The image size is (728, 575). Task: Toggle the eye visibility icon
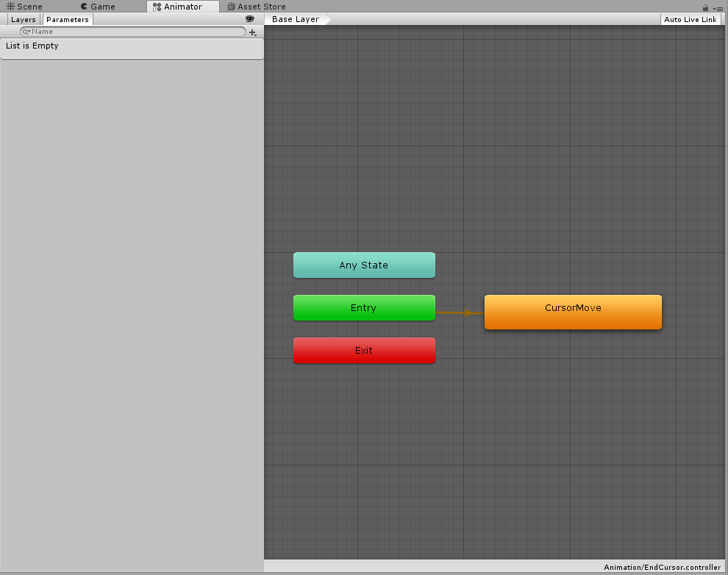click(x=250, y=19)
